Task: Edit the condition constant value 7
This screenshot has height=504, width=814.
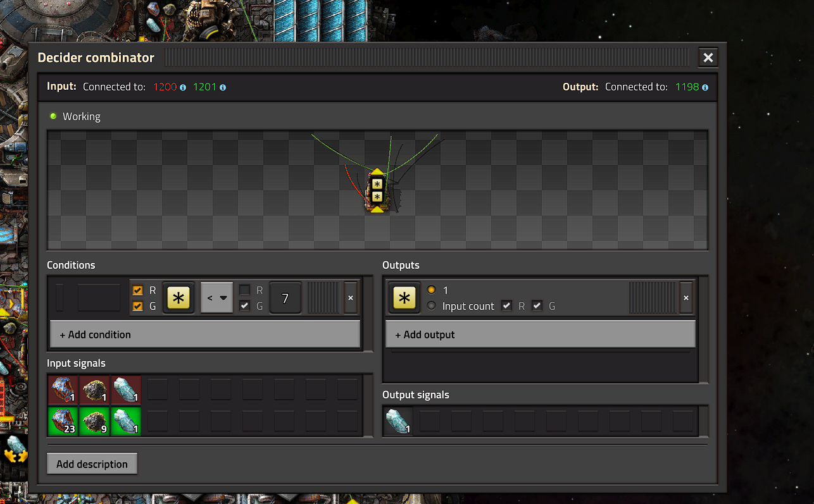Action: pyautogui.click(x=285, y=298)
